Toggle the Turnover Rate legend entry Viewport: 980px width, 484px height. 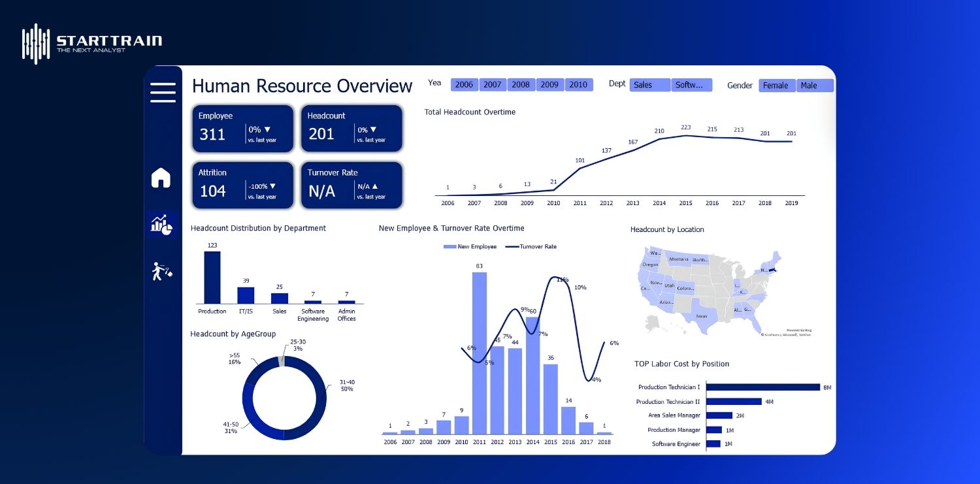pyautogui.click(x=530, y=247)
